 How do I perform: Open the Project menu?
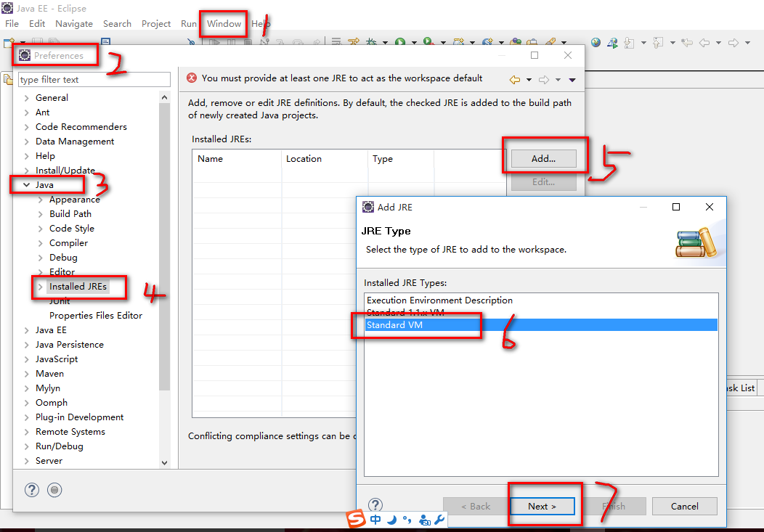(156, 23)
